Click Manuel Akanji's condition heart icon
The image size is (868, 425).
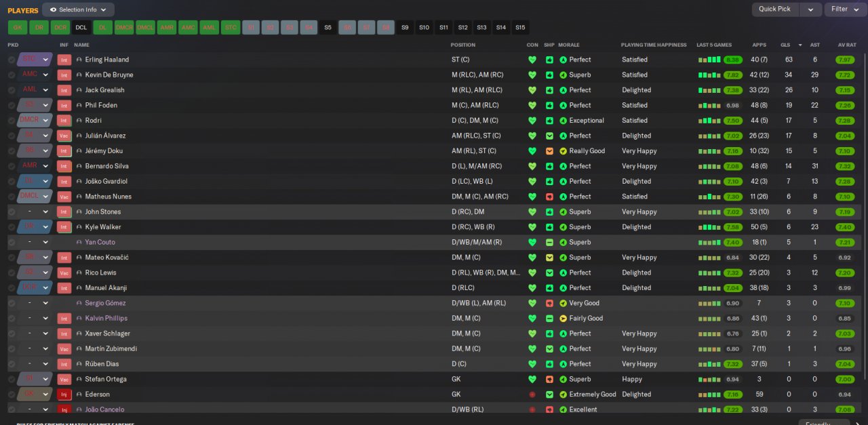click(532, 288)
